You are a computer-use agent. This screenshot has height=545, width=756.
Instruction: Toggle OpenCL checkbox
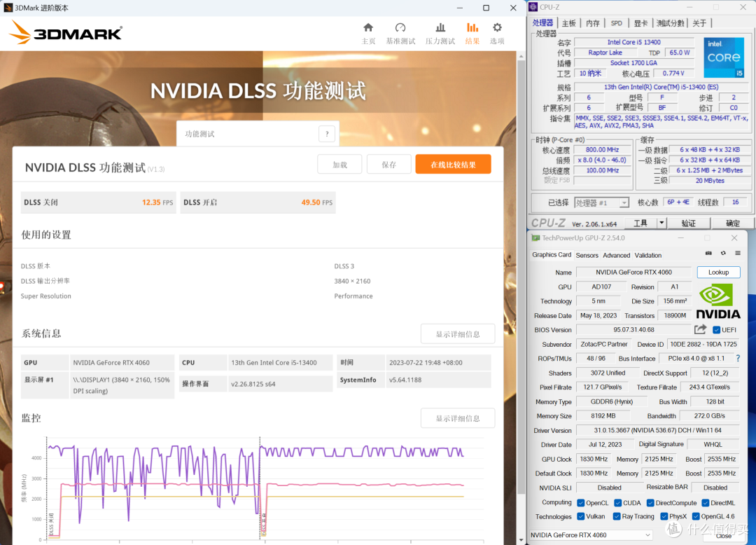point(581,503)
